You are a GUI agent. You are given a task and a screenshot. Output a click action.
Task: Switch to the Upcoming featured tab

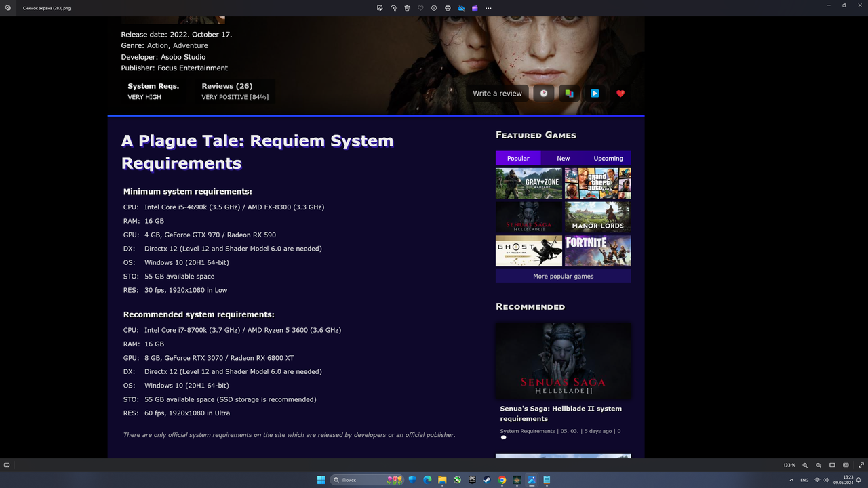[608, 158]
